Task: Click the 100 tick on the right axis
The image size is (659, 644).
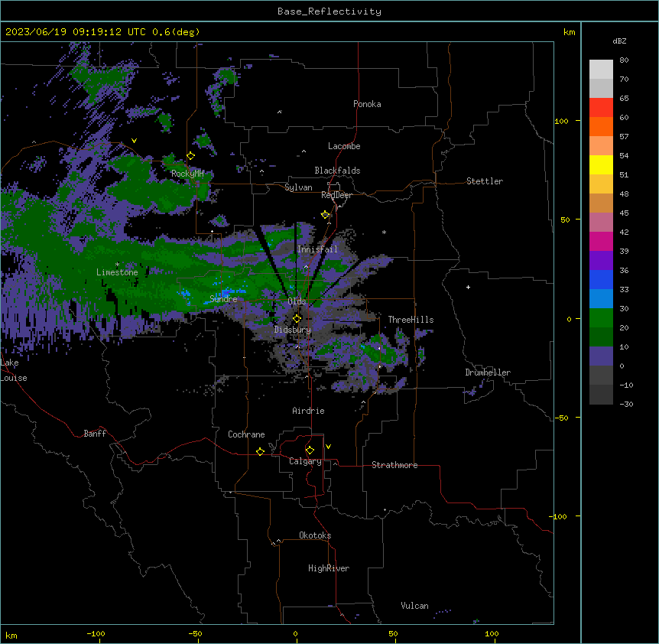Action: 561,121
